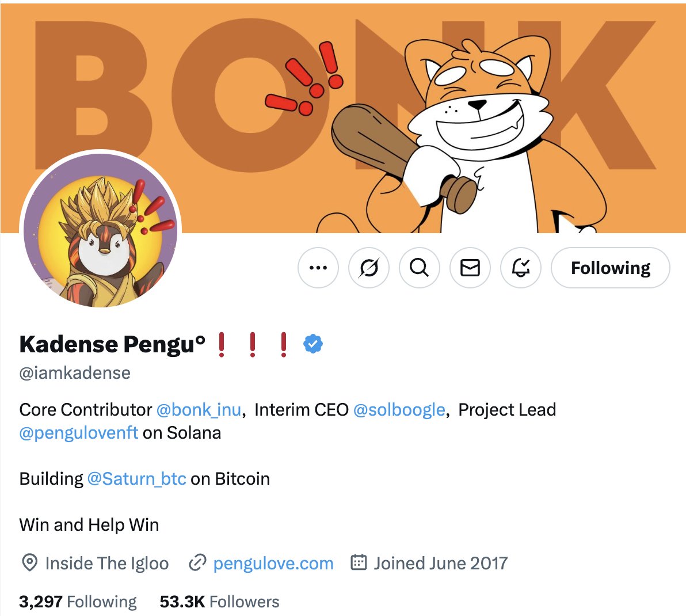Open the @Saturn_btc mention link
The height and width of the screenshot is (616, 686).
pos(136,479)
